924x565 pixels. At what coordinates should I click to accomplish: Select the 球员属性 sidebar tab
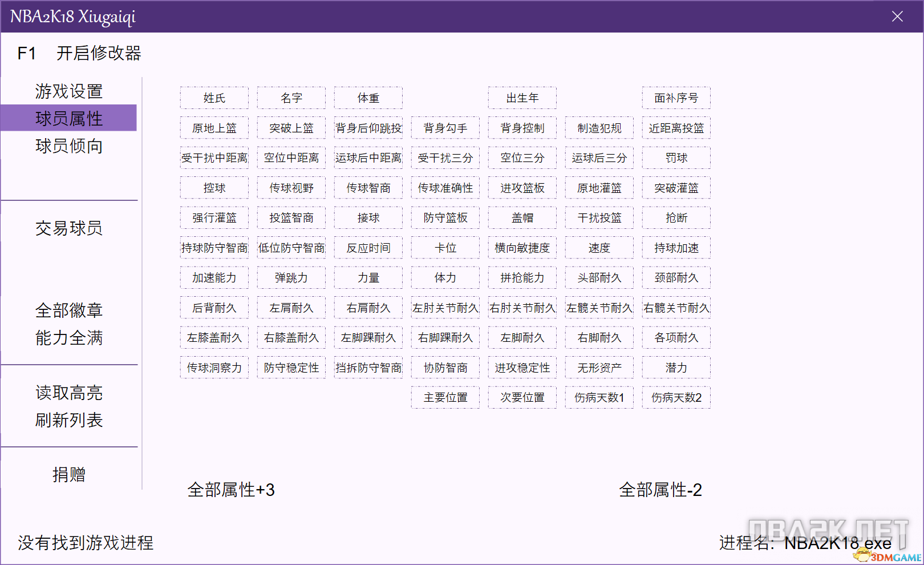(x=68, y=118)
